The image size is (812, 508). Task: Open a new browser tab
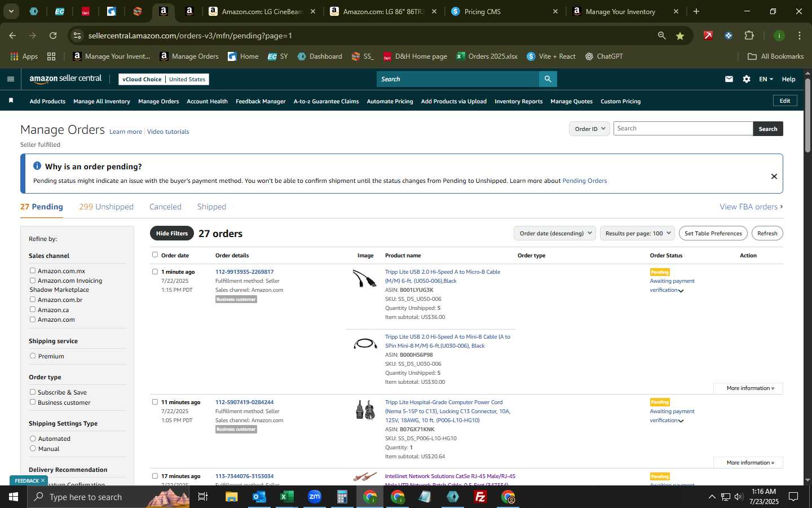click(696, 11)
